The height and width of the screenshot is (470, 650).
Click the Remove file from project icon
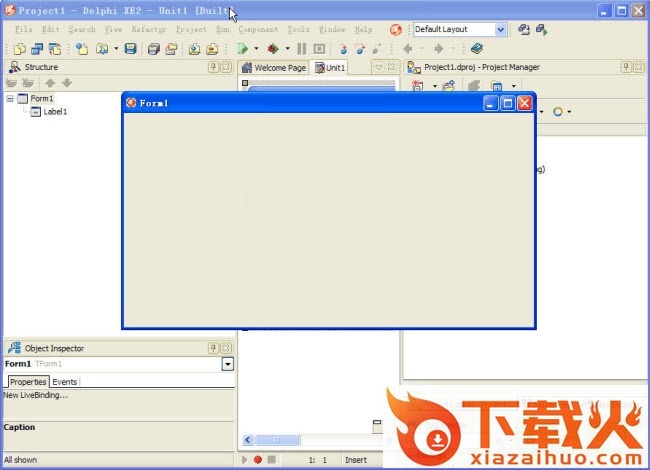(212, 49)
